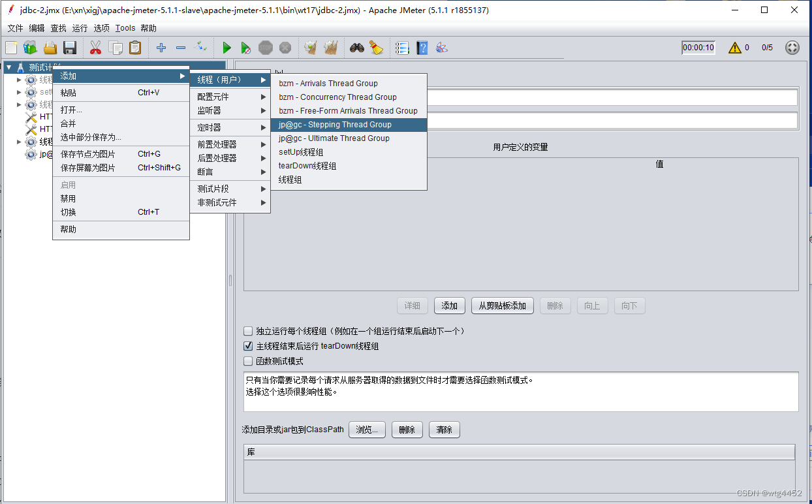
Task: Expand the set... tree node arrow
Action: pyautogui.click(x=20, y=92)
